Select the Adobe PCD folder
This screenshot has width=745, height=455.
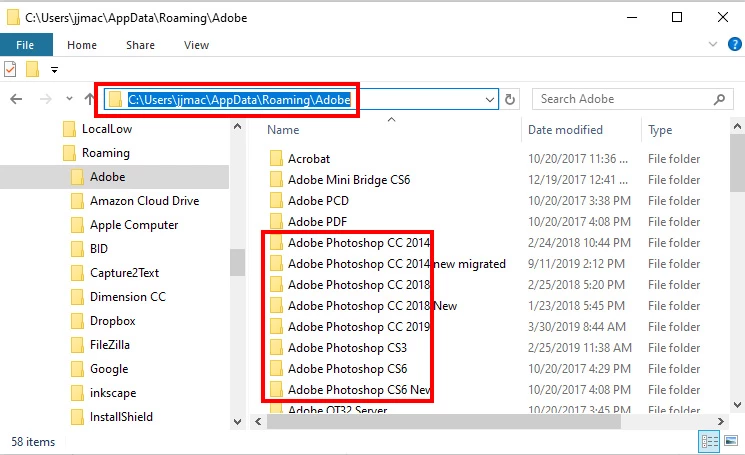(x=318, y=200)
